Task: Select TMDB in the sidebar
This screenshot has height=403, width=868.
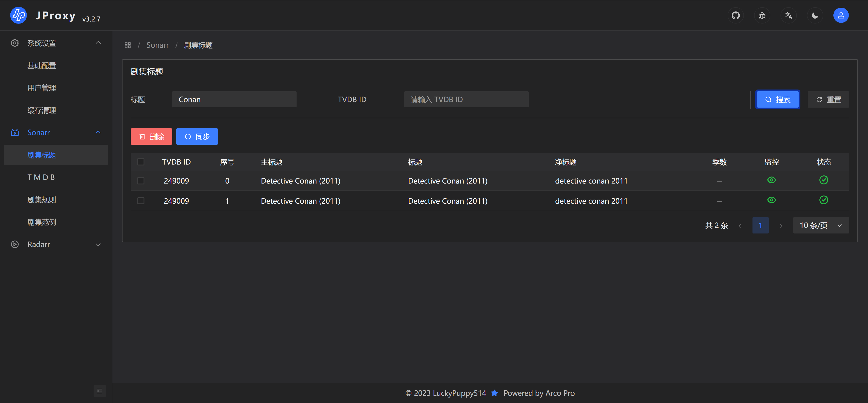Action: point(41,177)
